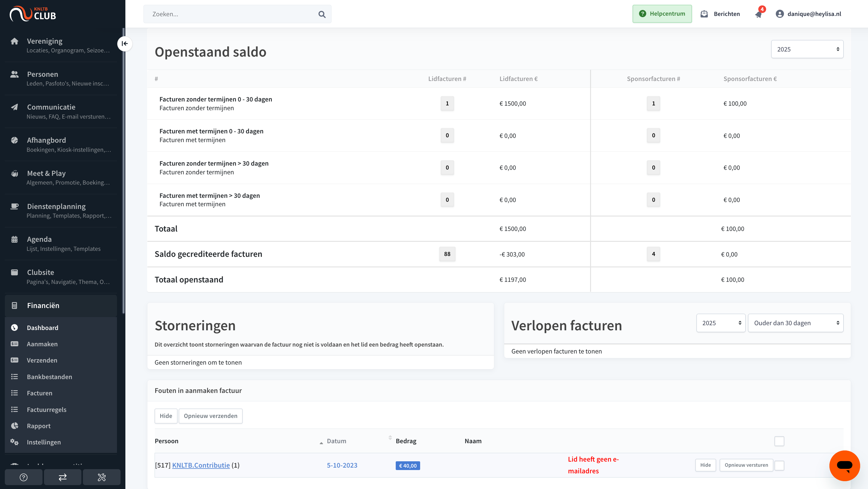Open the Bankbestanden submenu item
The height and width of the screenshot is (489, 868).
pos(61,377)
